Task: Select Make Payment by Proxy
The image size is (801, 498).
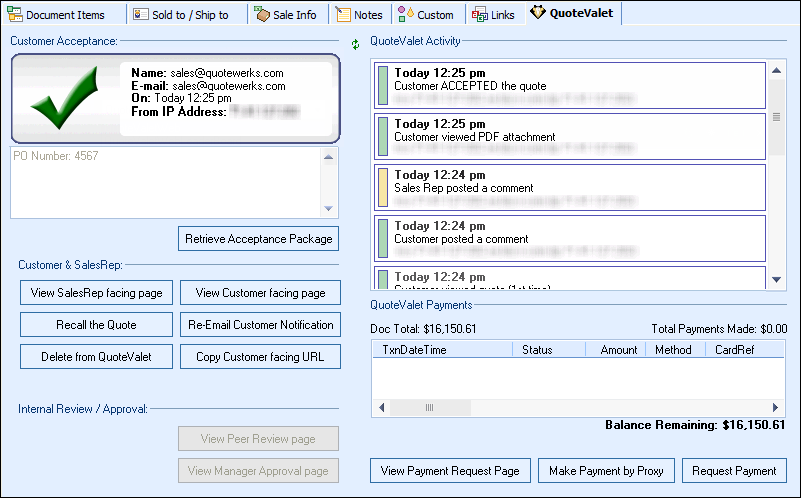Action: [607, 471]
